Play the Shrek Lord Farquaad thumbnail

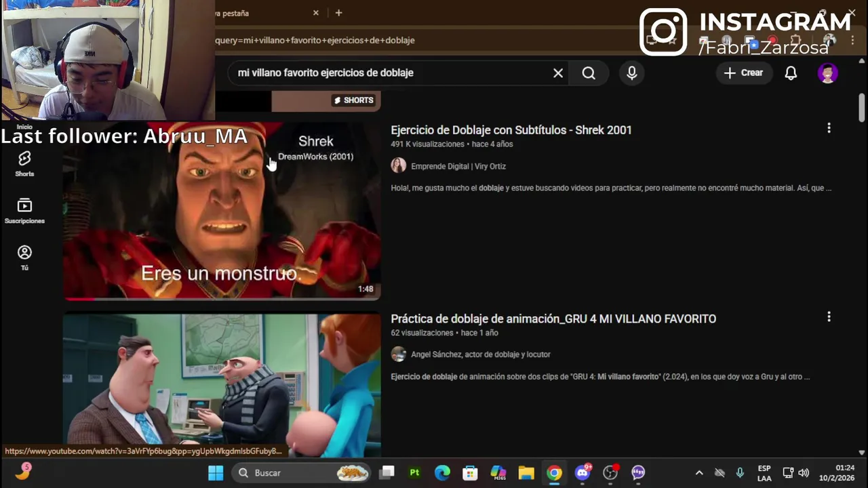(222, 210)
